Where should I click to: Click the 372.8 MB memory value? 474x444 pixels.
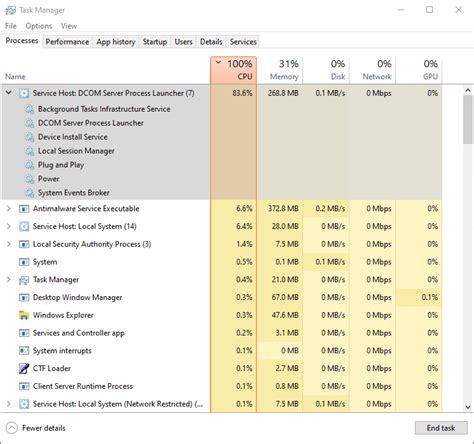283,209
